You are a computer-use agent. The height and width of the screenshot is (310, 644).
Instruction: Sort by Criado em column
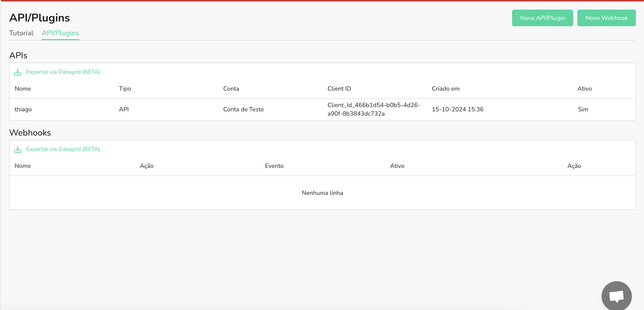click(446, 89)
